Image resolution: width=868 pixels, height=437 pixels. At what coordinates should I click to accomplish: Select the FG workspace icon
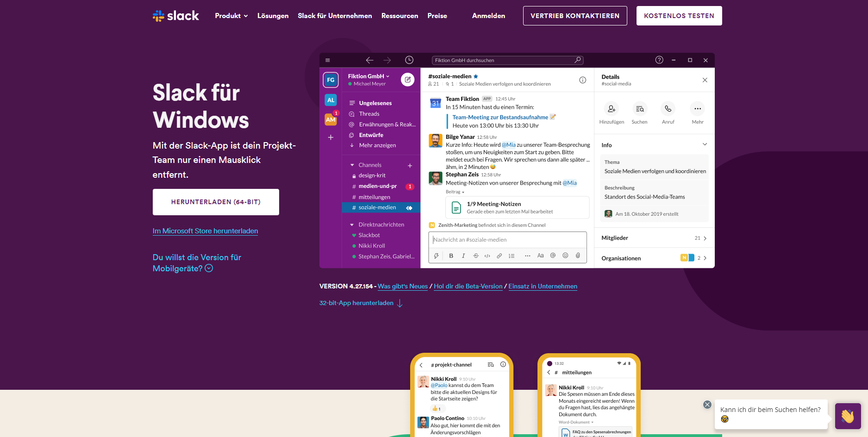(x=331, y=80)
